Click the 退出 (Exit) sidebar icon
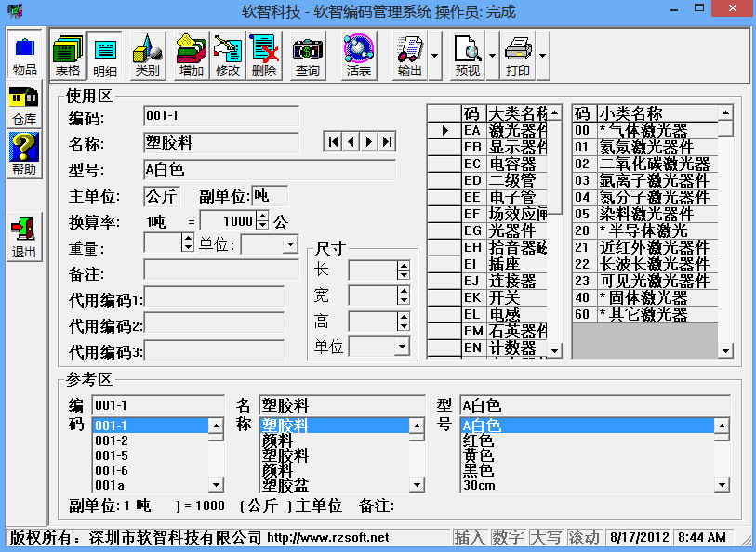Screen dimensions: 756x552 click(x=24, y=238)
